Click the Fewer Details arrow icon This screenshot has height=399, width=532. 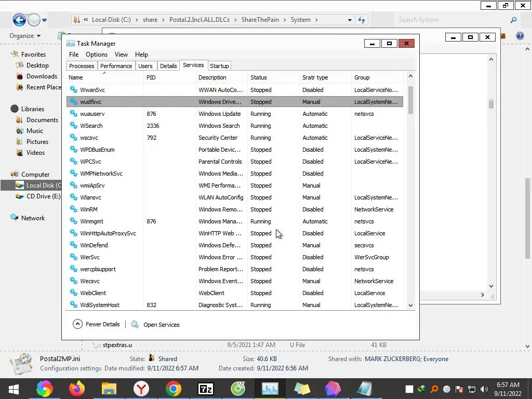point(77,324)
